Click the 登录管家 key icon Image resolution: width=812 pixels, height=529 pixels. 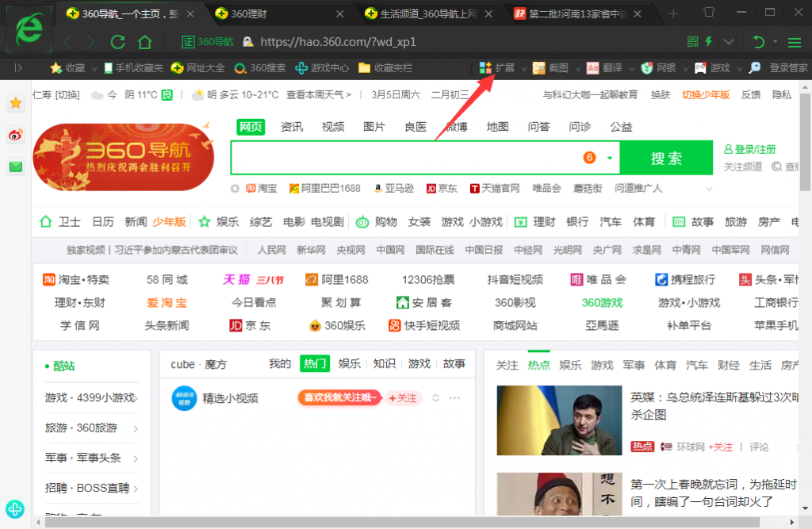coord(755,67)
